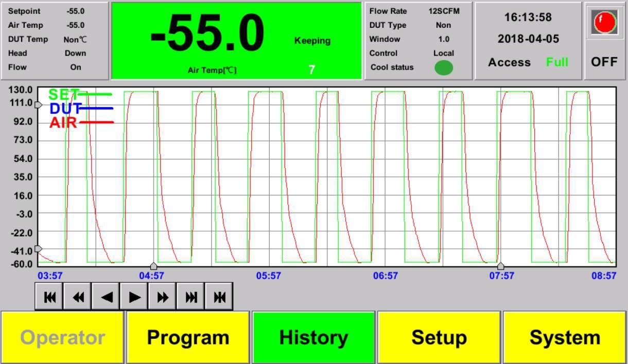Click the Setpoint value -55.0
Image resolution: width=628 pixels, height=364 pixels.
point(76,11)
